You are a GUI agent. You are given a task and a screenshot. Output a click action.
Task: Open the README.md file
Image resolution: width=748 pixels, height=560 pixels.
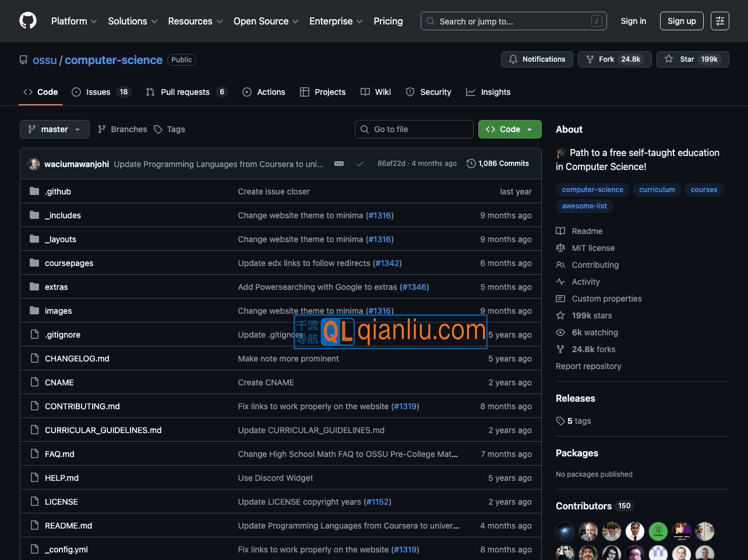point(68,526)
